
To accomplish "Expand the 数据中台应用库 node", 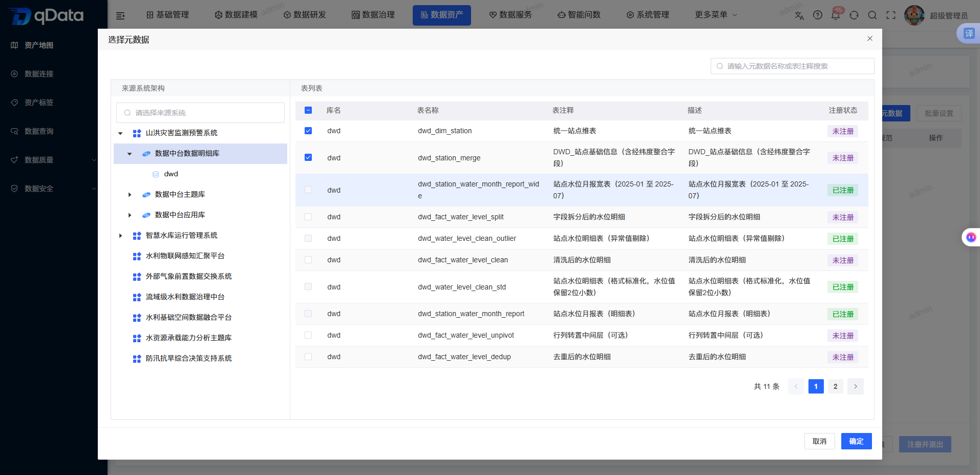I will pos(130,215).
